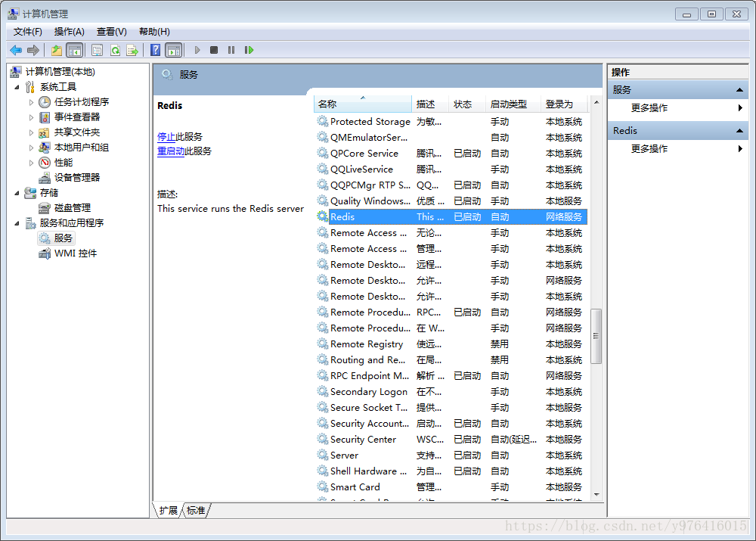Click the services list scroll-up arrow
The image size is (756, 541).
tap(596, 102)
